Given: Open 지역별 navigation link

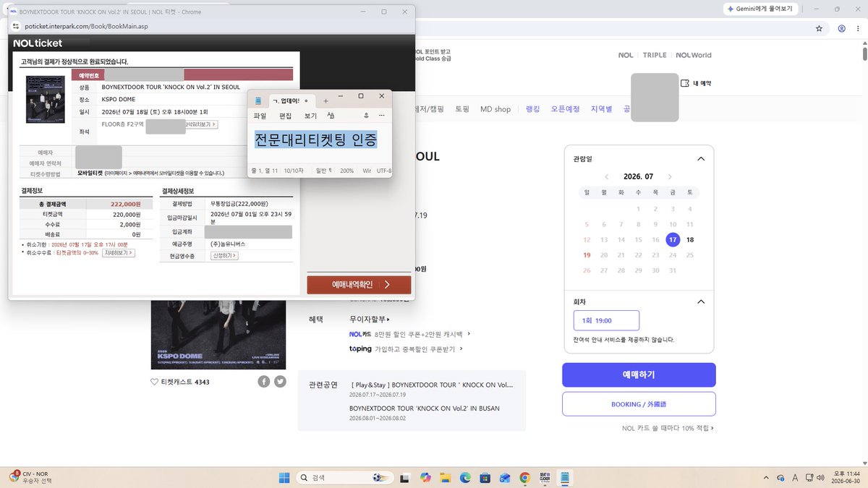Looking at the screenshot, I should (x=601, y=109).
